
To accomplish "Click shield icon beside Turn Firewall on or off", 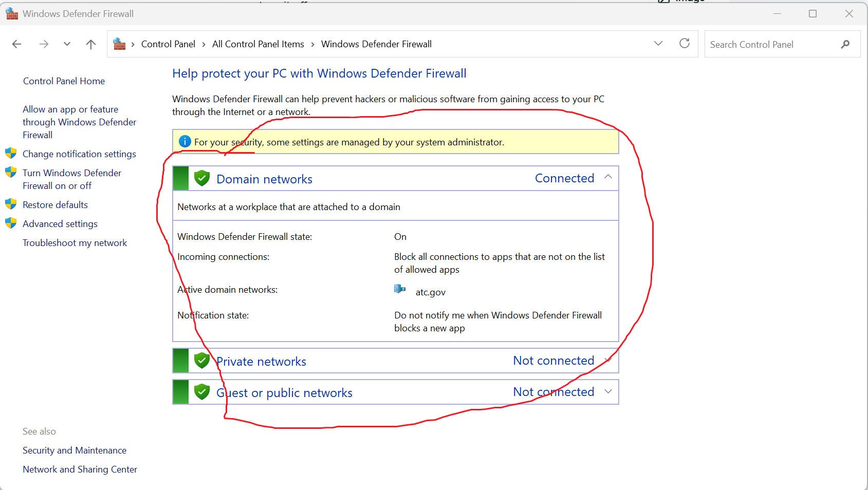I will click(x=11, y=172).
